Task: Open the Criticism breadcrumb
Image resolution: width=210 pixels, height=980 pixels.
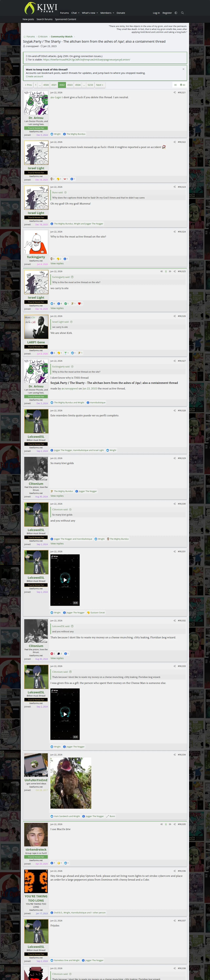Action: coord(43,37)
